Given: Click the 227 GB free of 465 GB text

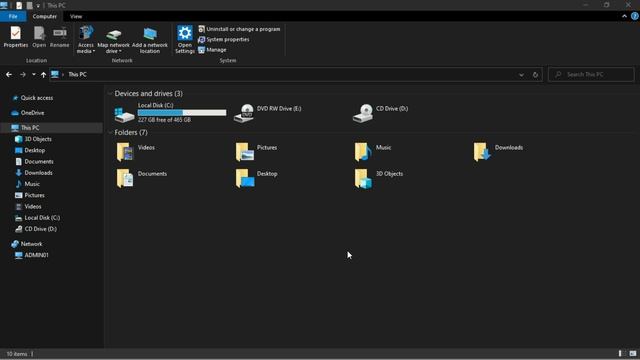Looking at the screenshot, I should pyautogui.click(x=164, y=120).
